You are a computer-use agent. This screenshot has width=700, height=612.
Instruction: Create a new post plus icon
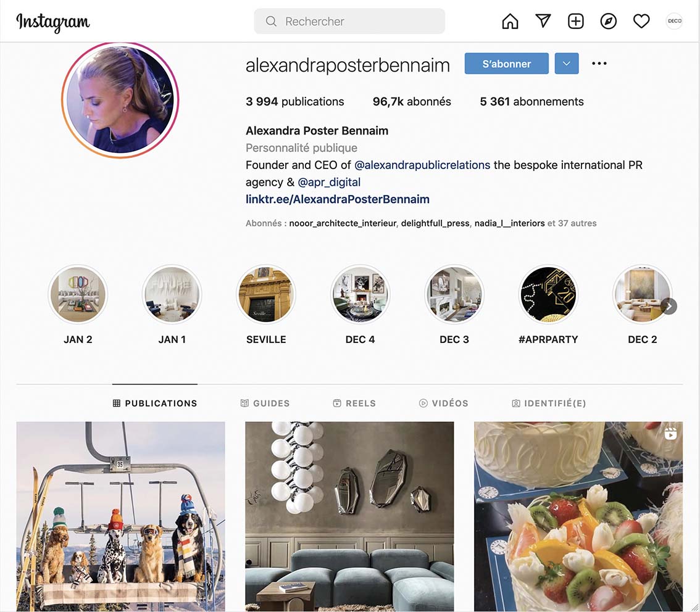point(576,21)
